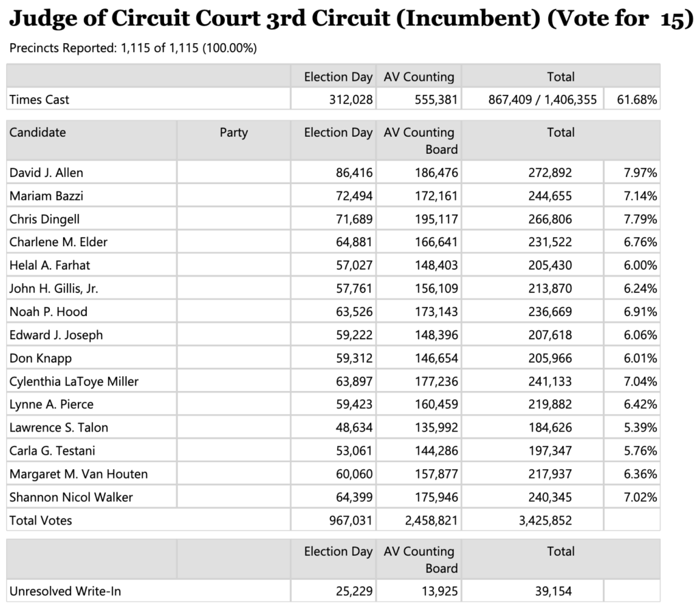Click Noah P. Hood's AV Counting value 173,143
This screenshot has width=700, height=614.
(435, 312)
